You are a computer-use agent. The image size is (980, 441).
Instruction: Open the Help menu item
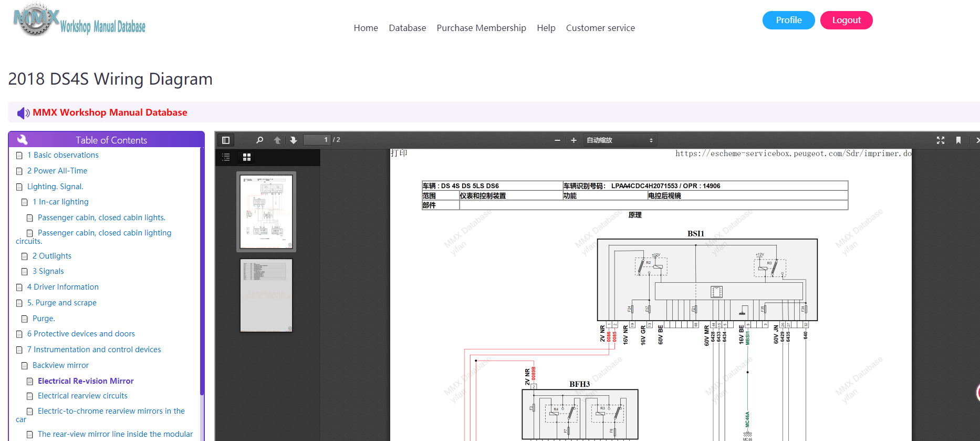click(546, 28)
